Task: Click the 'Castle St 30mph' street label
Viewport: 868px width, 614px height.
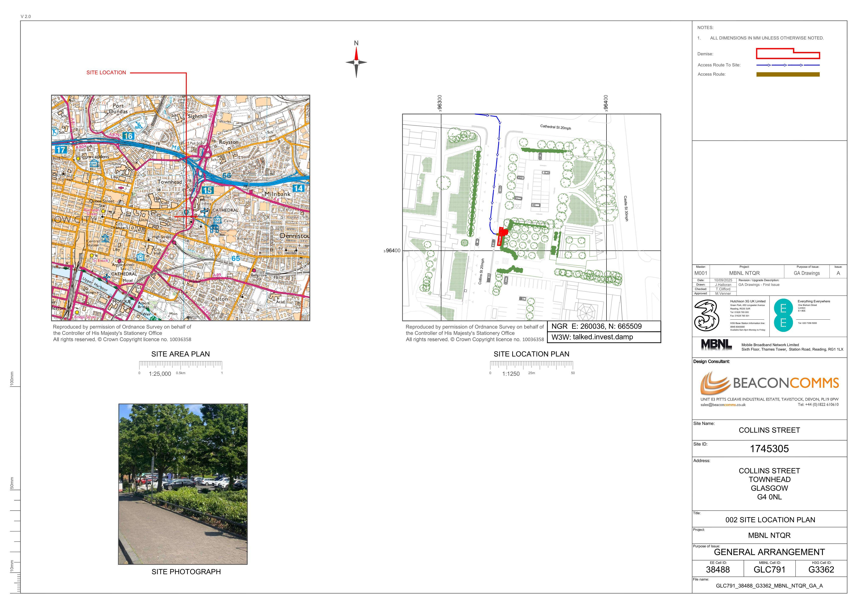Action: pyautogui.click(x=626, y=208)
